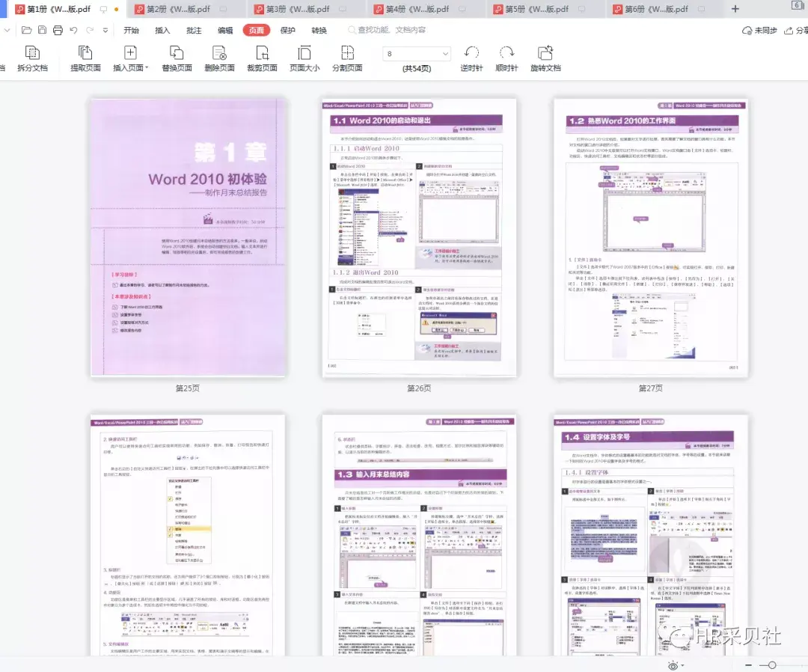Select the 第26页 page thumbnail
The width and height of the screenshot is (808, 672).
(419, 237)
